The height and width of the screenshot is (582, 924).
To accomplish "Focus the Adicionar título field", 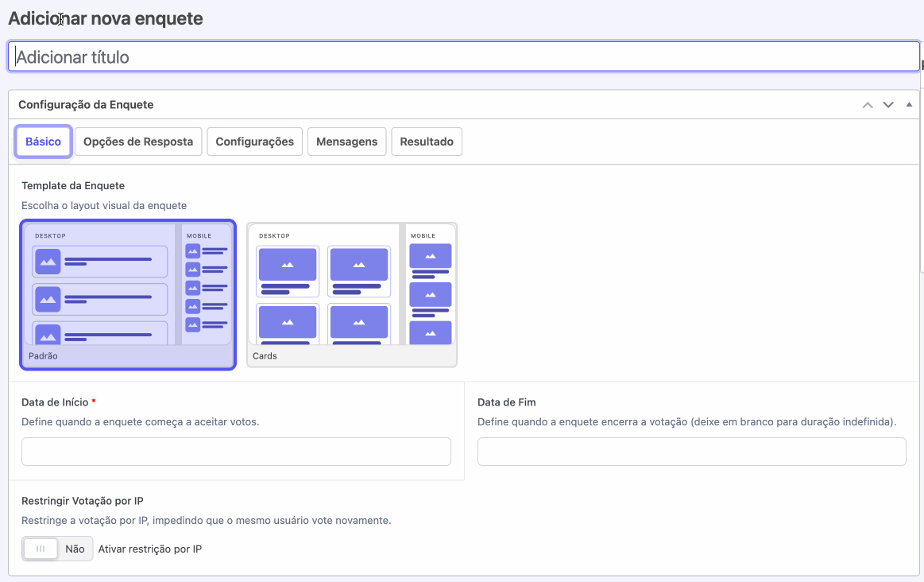I will point(463,57).
